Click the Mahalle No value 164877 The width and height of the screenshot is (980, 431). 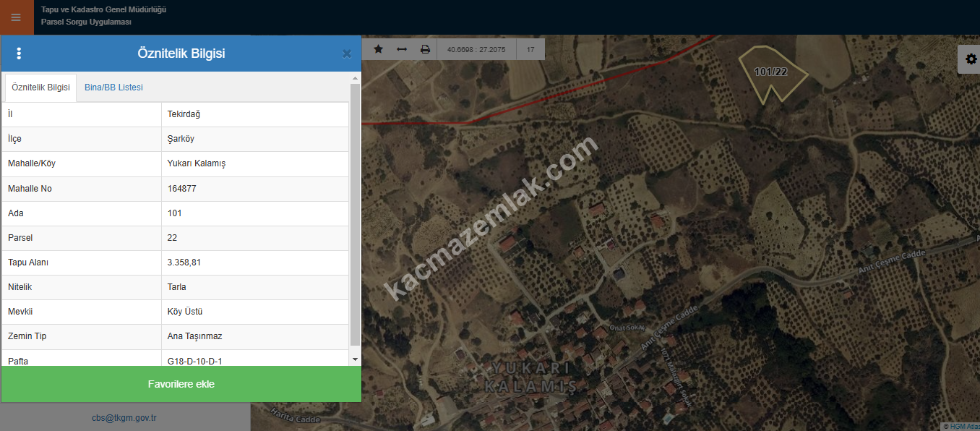coord(182,189)
